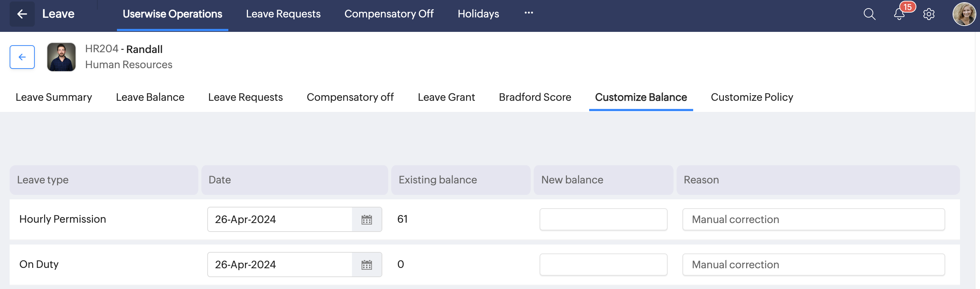The width and height of the screenshot is (980, 289).
Task: Open the notifications bell with 15 badge
Action: coord(899,14)
